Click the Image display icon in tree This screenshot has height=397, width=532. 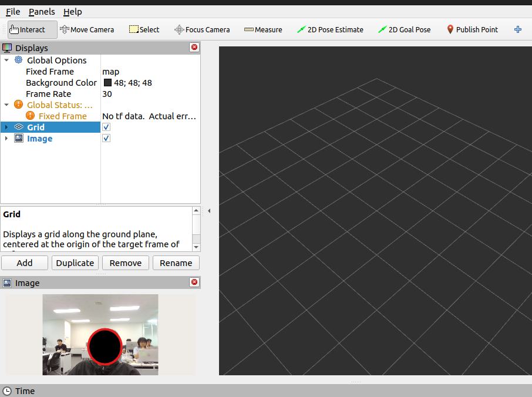[19, 138]
